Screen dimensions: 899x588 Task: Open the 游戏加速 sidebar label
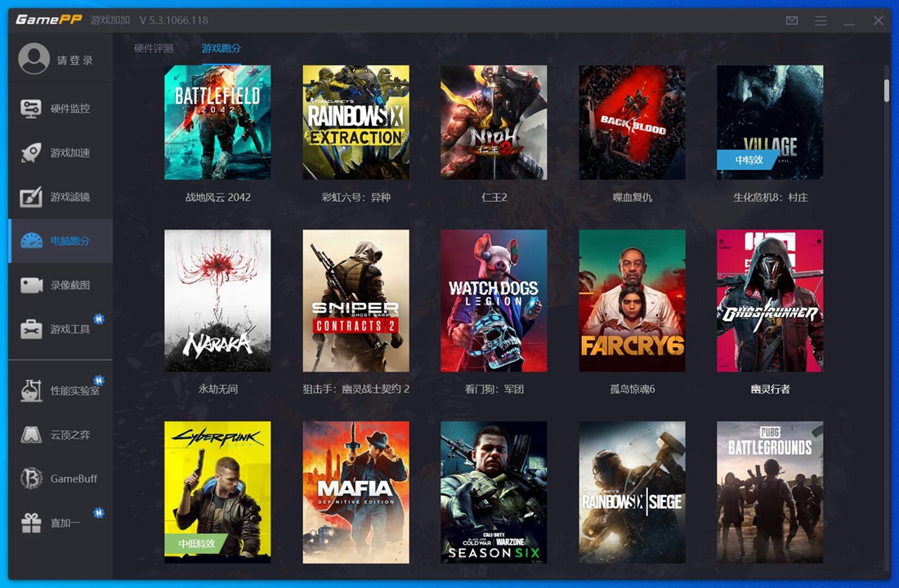tap(70, 153)
